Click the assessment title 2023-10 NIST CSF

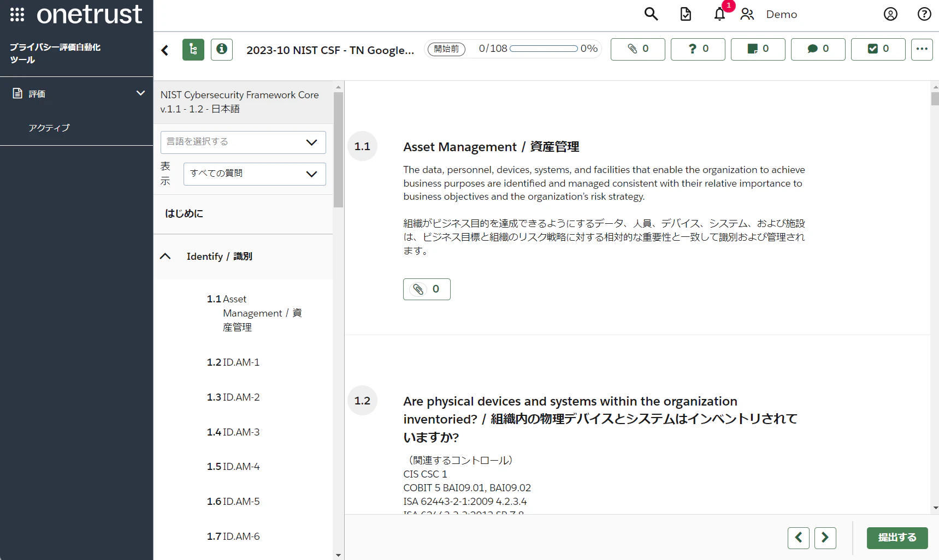coord(330,50)
